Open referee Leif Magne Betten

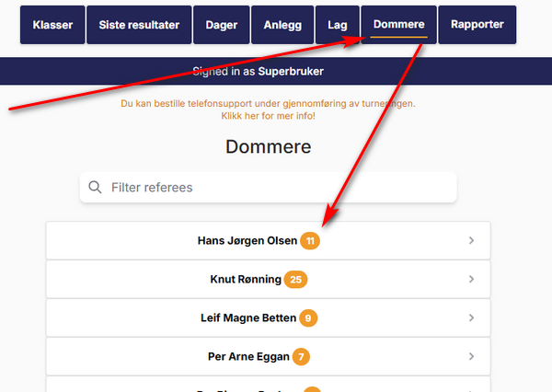pos(269,318)
